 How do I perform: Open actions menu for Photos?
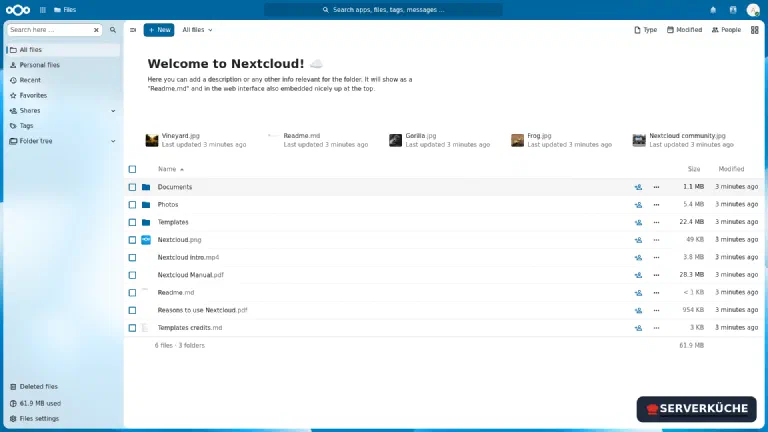(656, 205)
